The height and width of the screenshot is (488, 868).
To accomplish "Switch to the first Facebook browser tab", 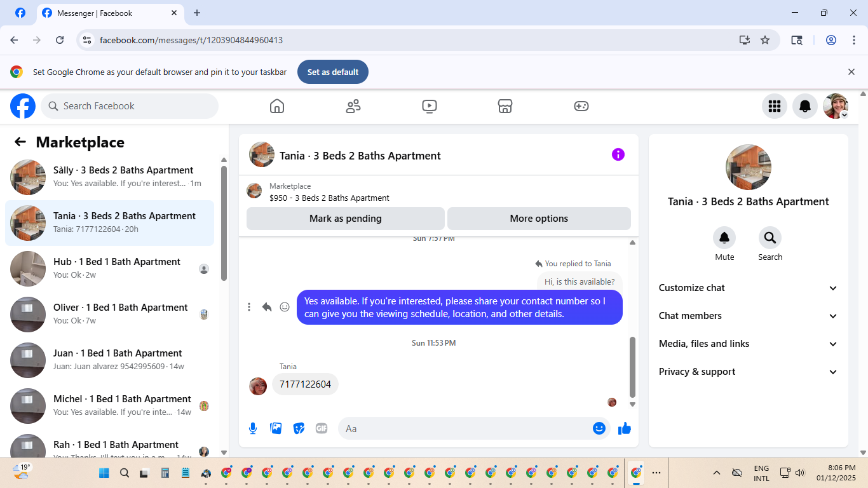I will click(x=20, y=13).
